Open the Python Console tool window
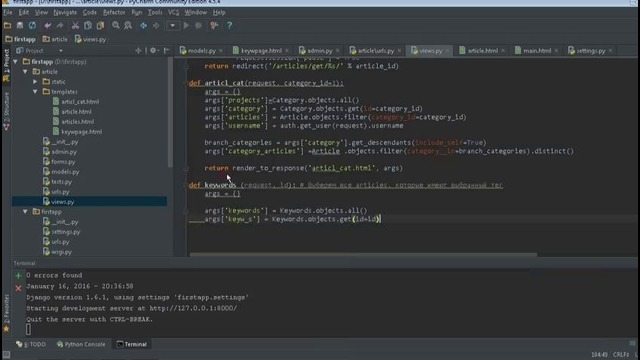This screenshot has width=640, height=360. (81, 344)
